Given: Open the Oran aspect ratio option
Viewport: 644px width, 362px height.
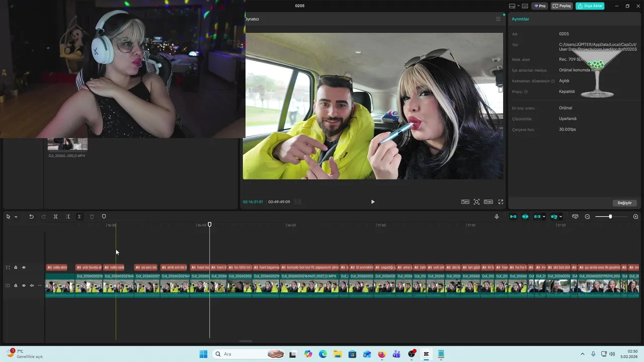Looking at the screenshot, I should tap(488, 202).
